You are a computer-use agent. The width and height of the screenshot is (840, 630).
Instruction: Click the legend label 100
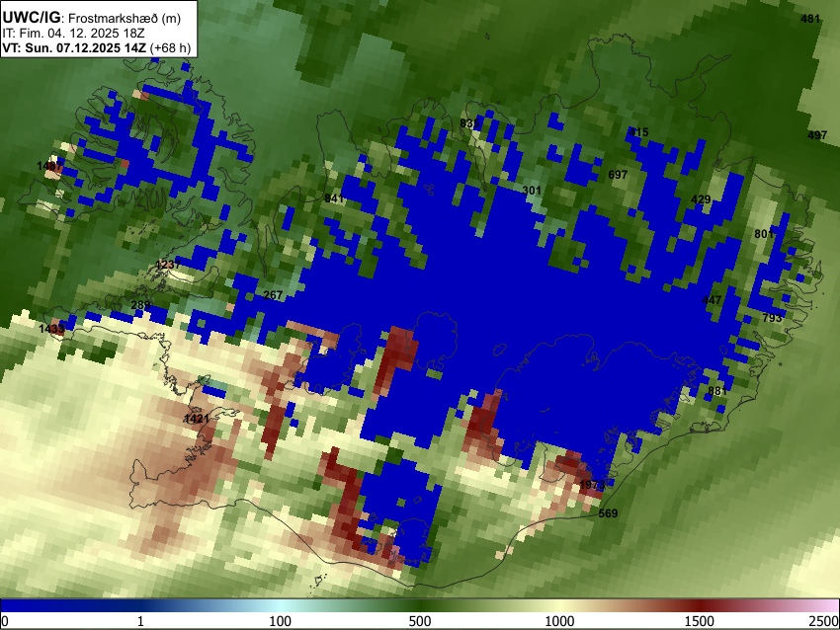coord(280,621)
